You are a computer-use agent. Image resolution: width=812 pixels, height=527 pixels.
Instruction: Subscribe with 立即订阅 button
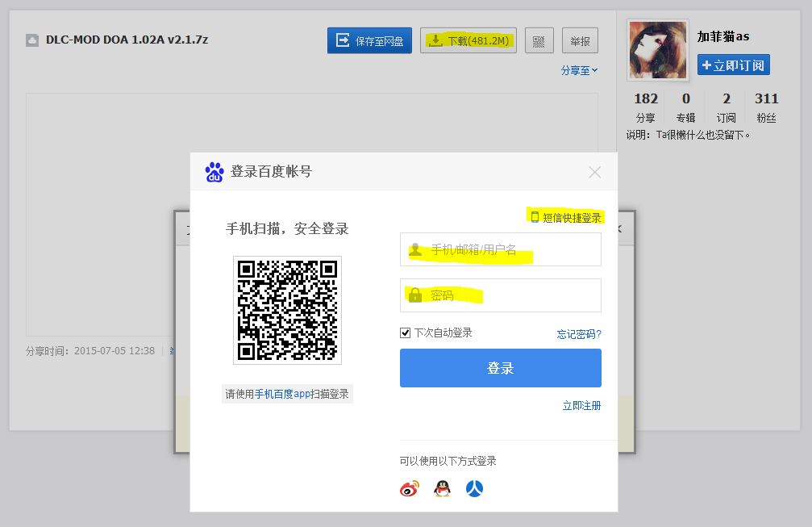[x=733, y=65]
